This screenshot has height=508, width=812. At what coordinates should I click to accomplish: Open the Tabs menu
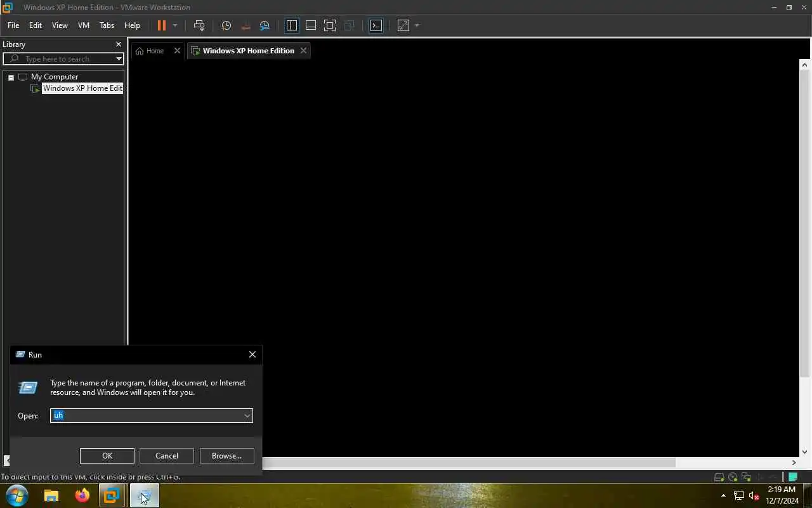click(x=107, y=25)
